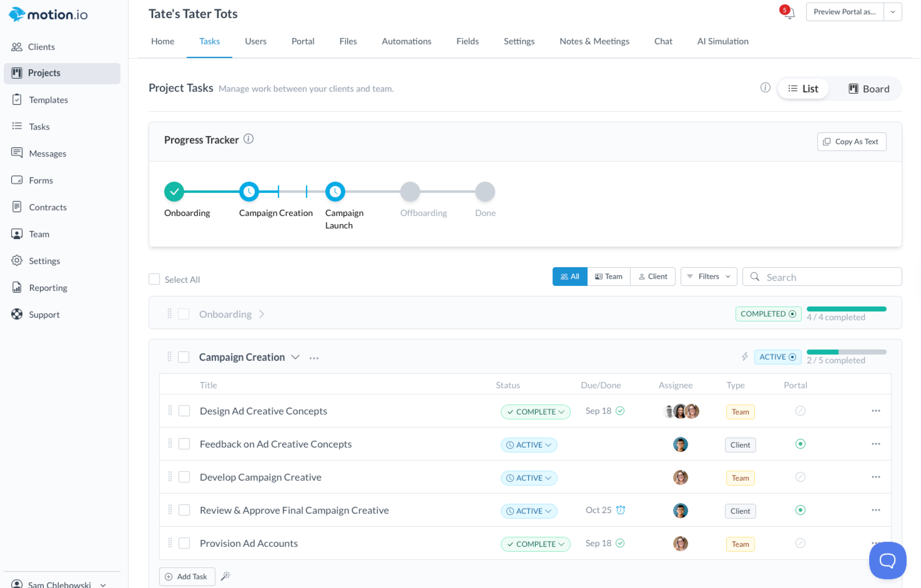Open the notifications bell icon
921x588 pixels.
(790, 13)
